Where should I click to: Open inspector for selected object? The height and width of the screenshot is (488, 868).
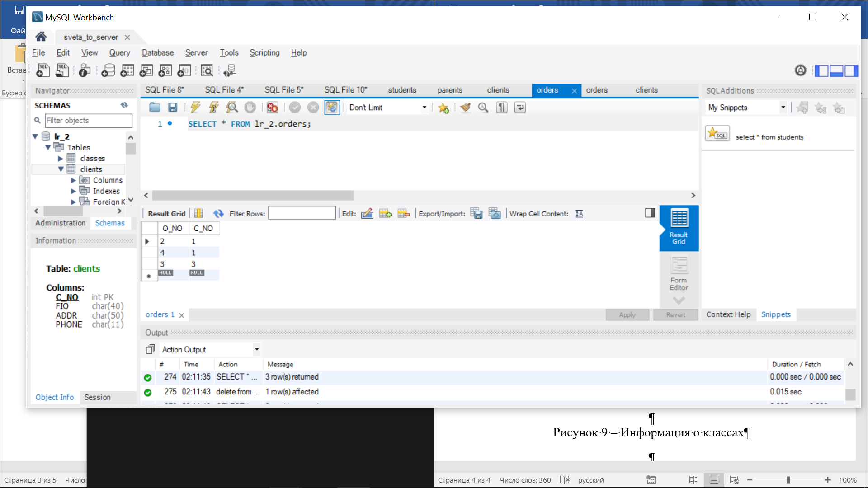[x=85, y=70]
